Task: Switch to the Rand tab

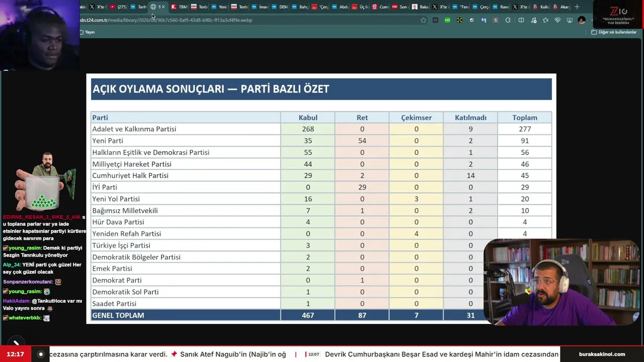Action: point(501,7)
